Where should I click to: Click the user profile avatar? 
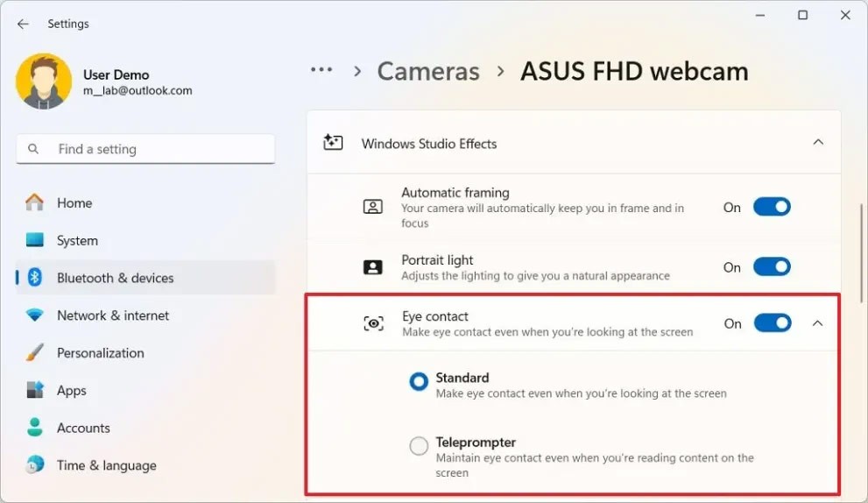pyautogui.click(x=44, y=81)
